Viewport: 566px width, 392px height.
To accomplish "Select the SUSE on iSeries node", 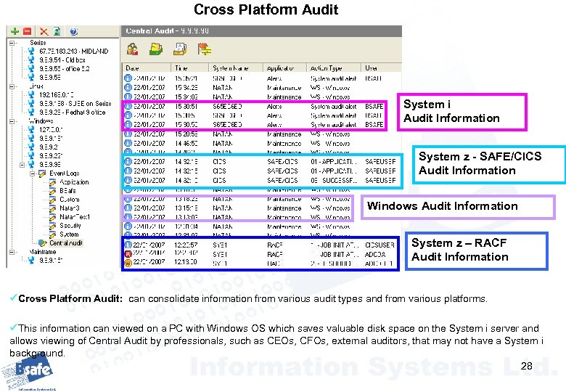I will 75,104.
